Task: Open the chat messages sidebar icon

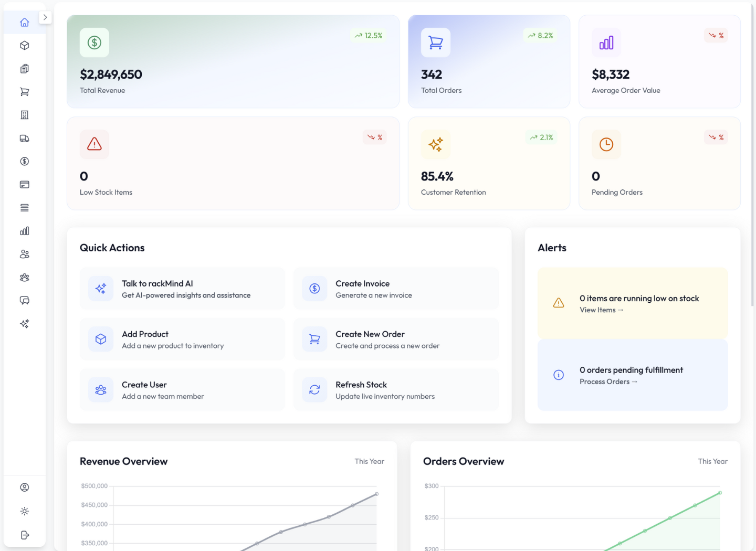Action: [x=24, y=301]
